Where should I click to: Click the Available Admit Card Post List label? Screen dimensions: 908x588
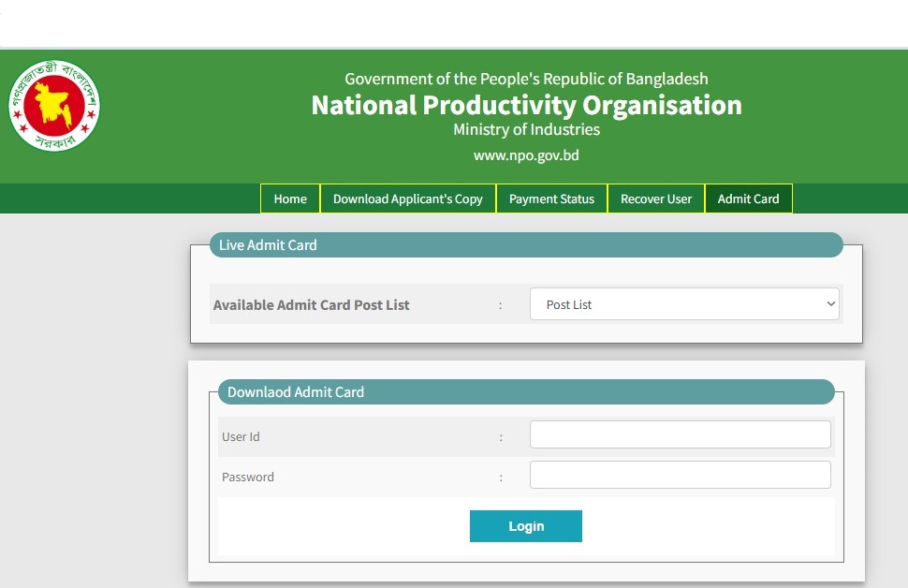(311, 305)
